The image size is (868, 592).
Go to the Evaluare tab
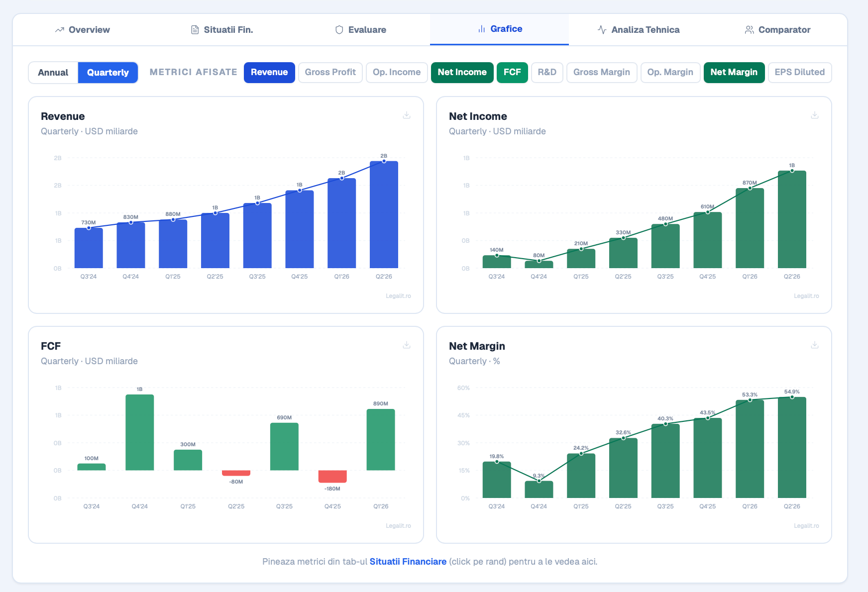coord(360,30)
